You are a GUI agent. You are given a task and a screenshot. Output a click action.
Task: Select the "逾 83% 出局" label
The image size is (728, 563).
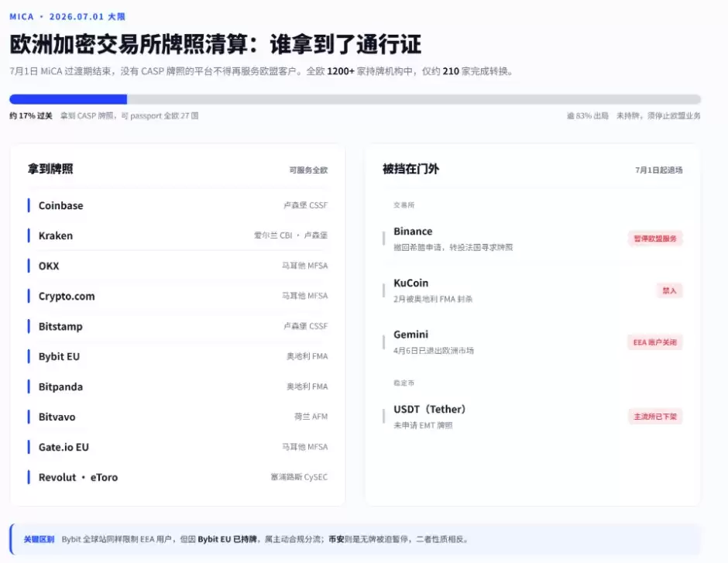tap(587, 115)
